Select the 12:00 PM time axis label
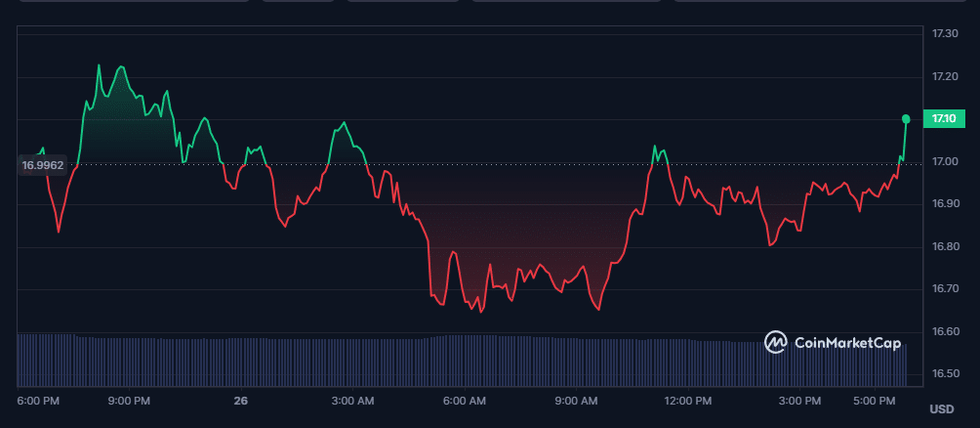980x428 pixels. 687,401
